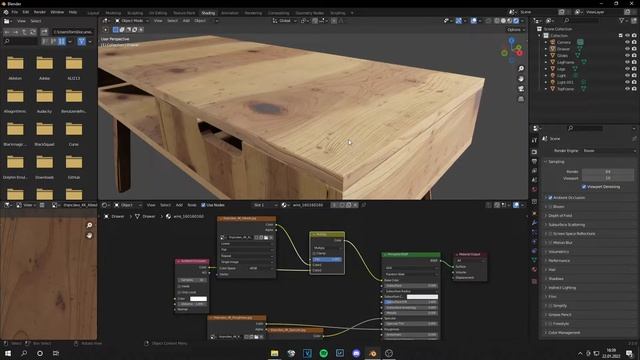Open the Render menu
This screenshot has height=360, width=640.
pos(40,12)
